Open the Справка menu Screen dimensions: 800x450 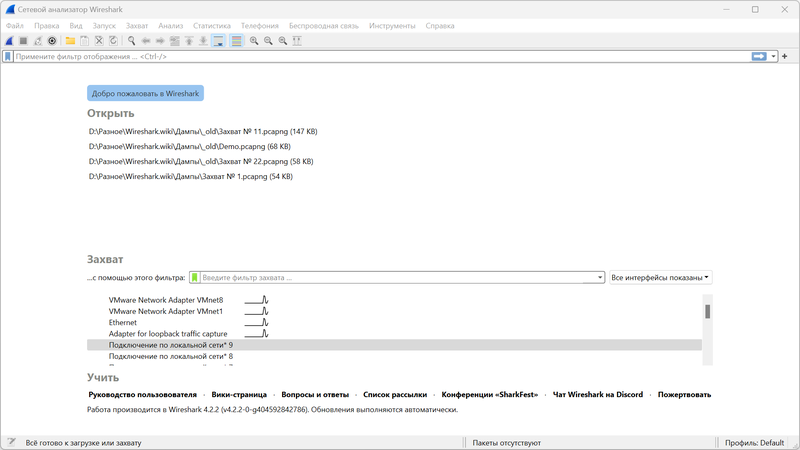pos(440,26)
